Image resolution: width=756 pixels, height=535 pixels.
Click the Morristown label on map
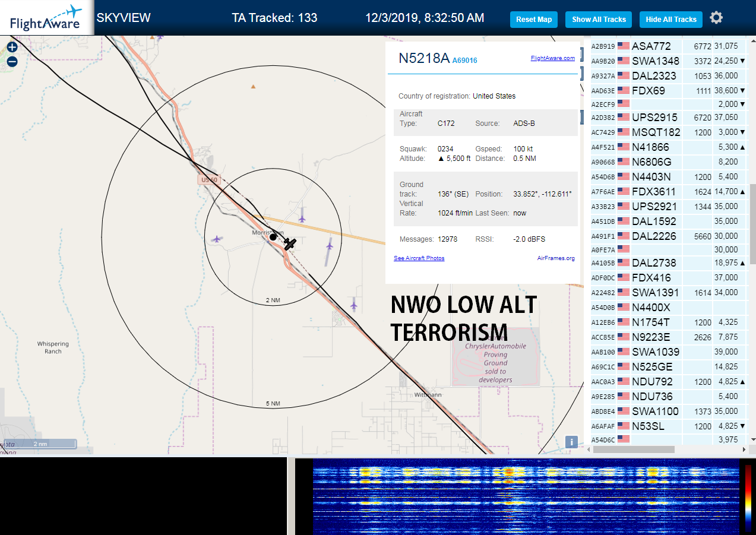[268, 232]
